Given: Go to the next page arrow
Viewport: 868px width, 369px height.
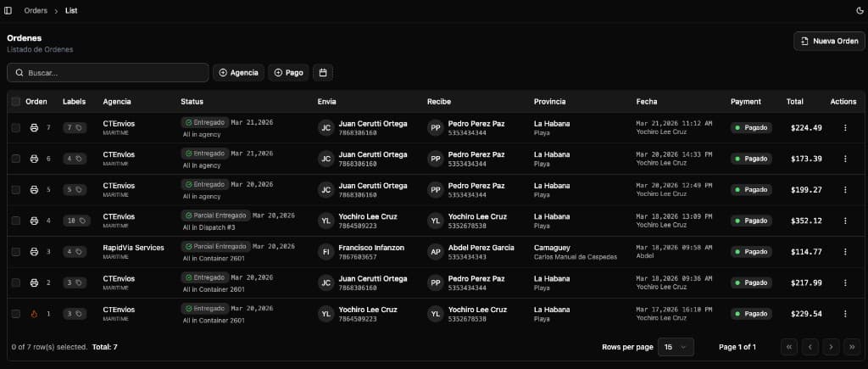Looking at the screenshot, I should point(831,347).
